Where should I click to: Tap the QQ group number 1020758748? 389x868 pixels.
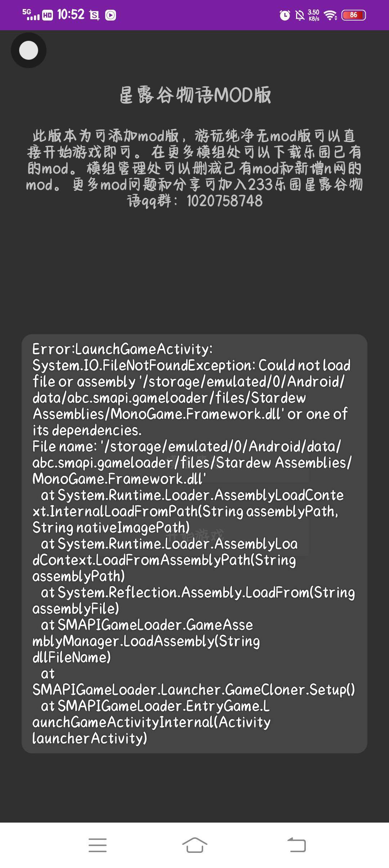click(224, 201)
